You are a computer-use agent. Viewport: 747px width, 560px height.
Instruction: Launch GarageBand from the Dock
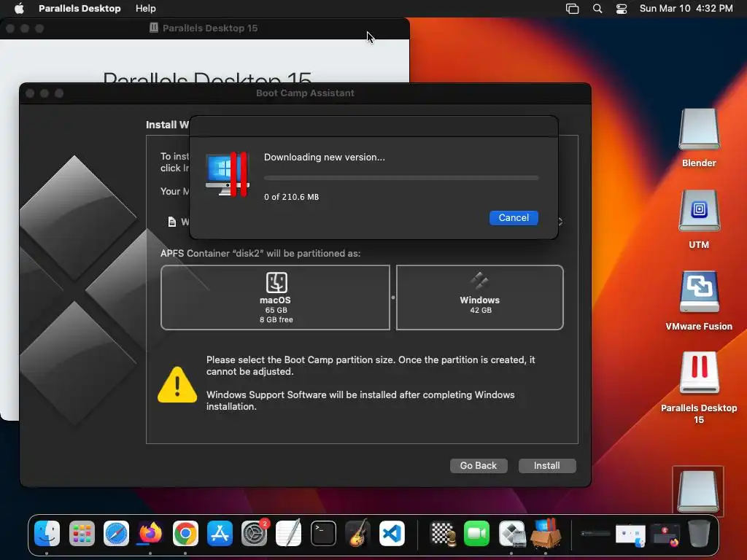357,533
